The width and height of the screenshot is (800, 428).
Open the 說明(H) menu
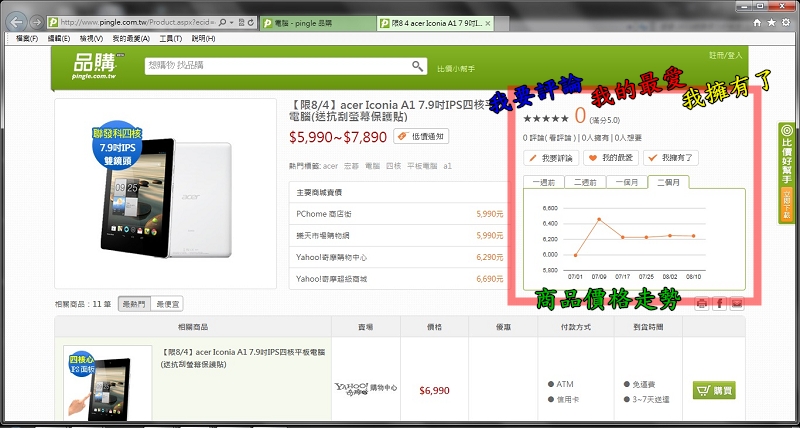click(x=203, y=39)
